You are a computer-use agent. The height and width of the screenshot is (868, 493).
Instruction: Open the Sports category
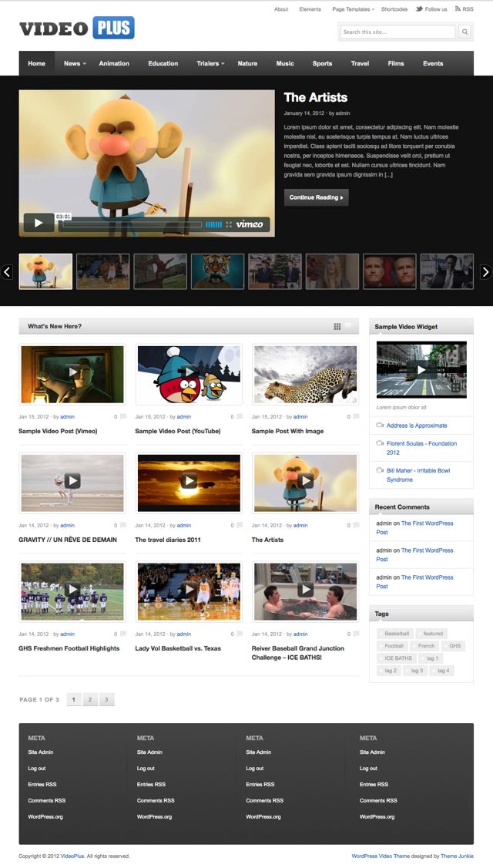tap(322, 64)
